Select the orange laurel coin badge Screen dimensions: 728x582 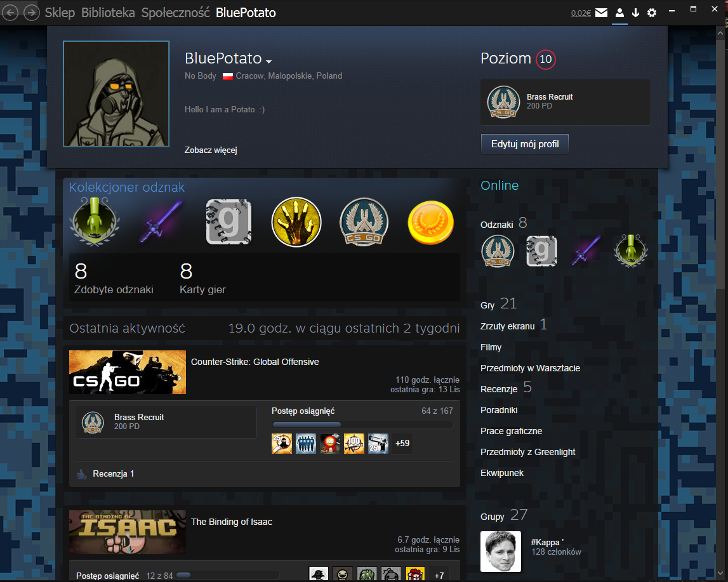[x=431, y=222]
